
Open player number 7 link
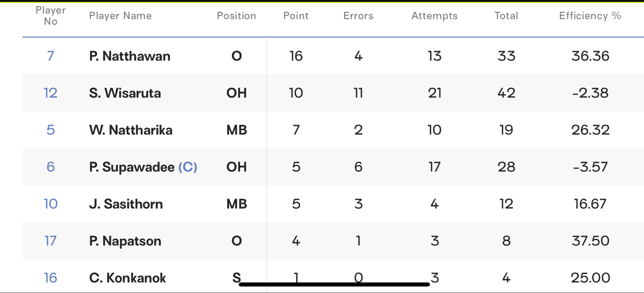pyautogui.click(x=51, y=56)
